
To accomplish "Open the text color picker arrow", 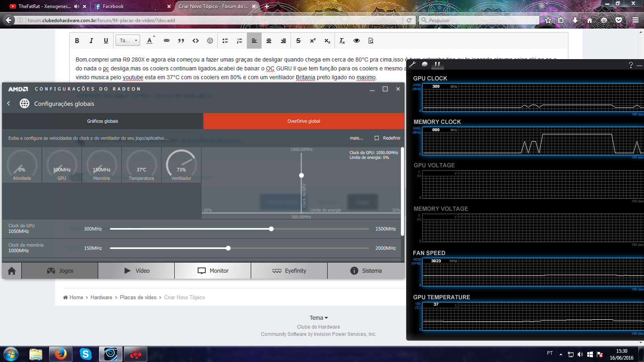I will [154, 37].
